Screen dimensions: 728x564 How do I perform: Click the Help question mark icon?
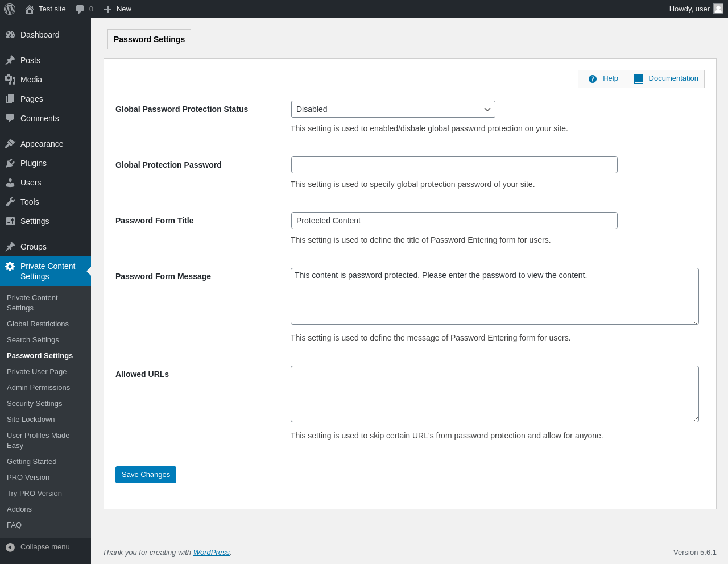[593, 79]
